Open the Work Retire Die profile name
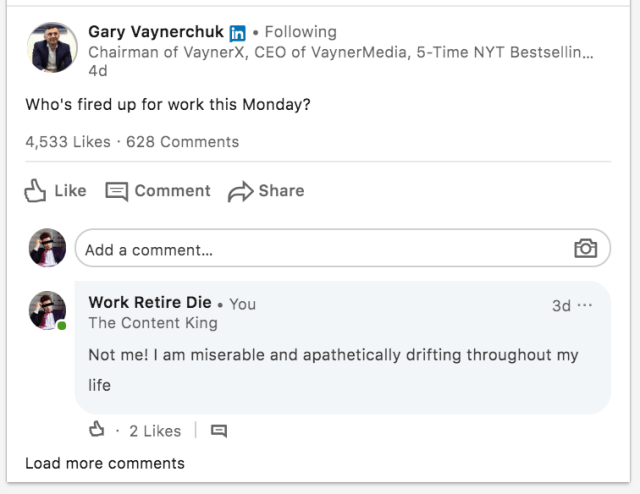 pyautogui.click(x=149, y=303)
